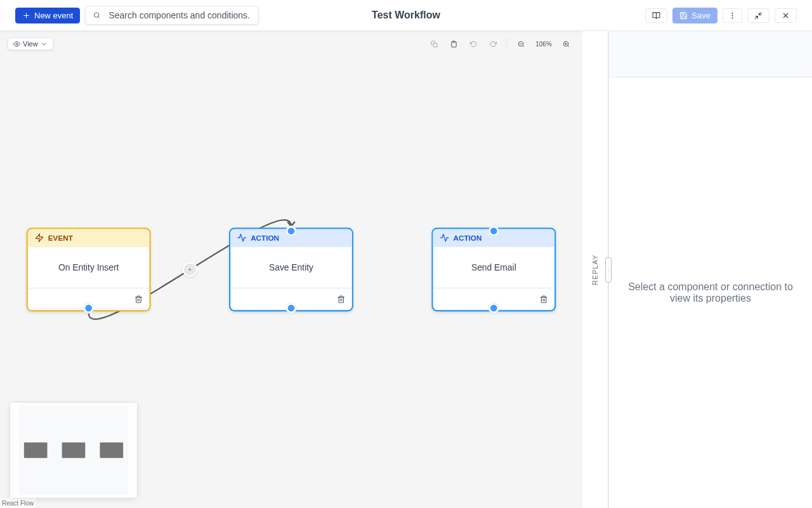Screen dimensions: 812x508
Task: Delete the Send Email node via trash icon
Action: click(x=544, y=299)
